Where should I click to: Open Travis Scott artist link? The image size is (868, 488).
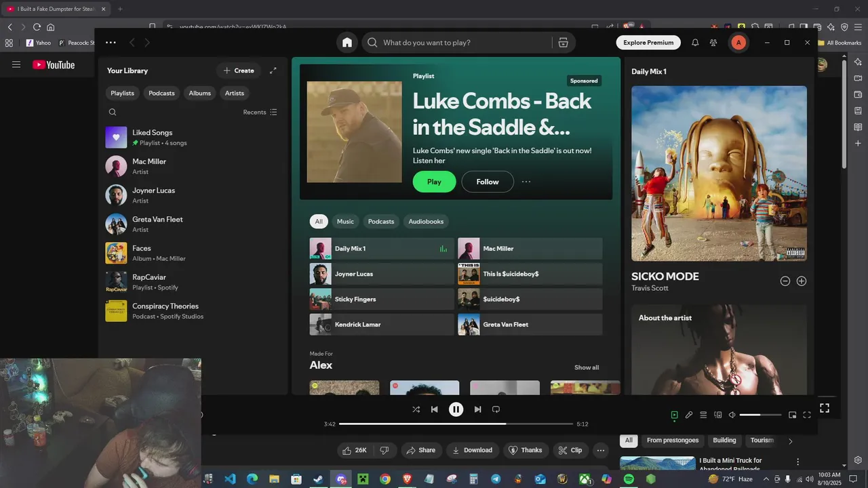click(x=650, y=288)
